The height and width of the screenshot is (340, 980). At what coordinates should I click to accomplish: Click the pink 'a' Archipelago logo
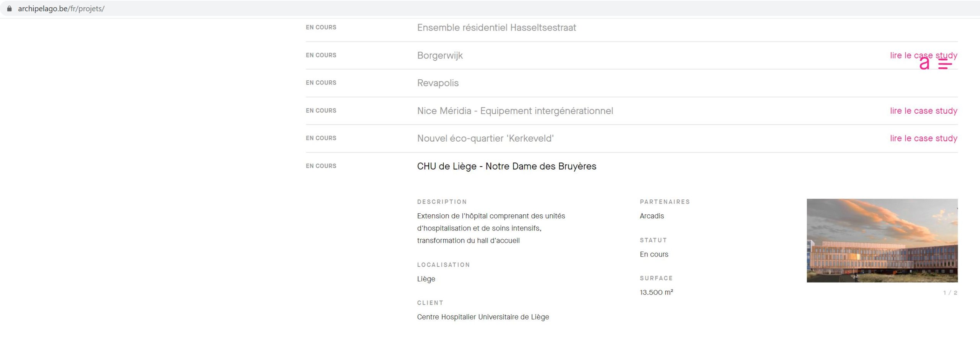(x=924, y=64)
